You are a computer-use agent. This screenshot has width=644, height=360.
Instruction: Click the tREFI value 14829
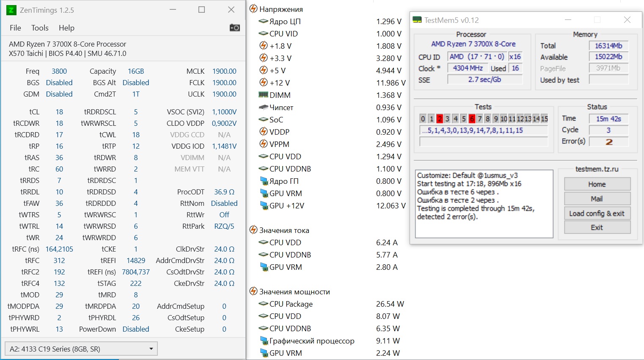[x=136, y=260]
